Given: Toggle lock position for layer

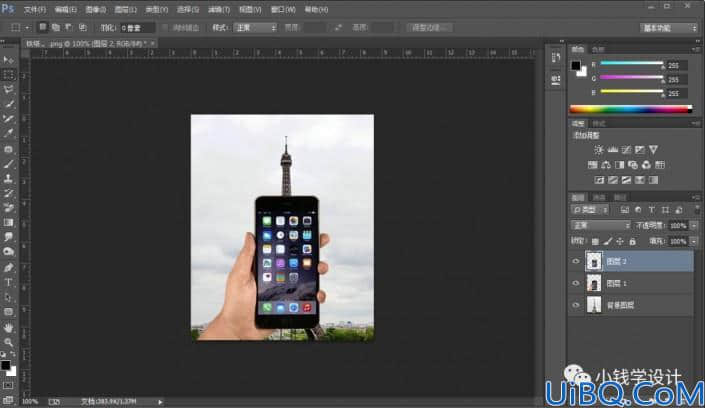Looking at the screenshot, I should [x=620, y=242].
